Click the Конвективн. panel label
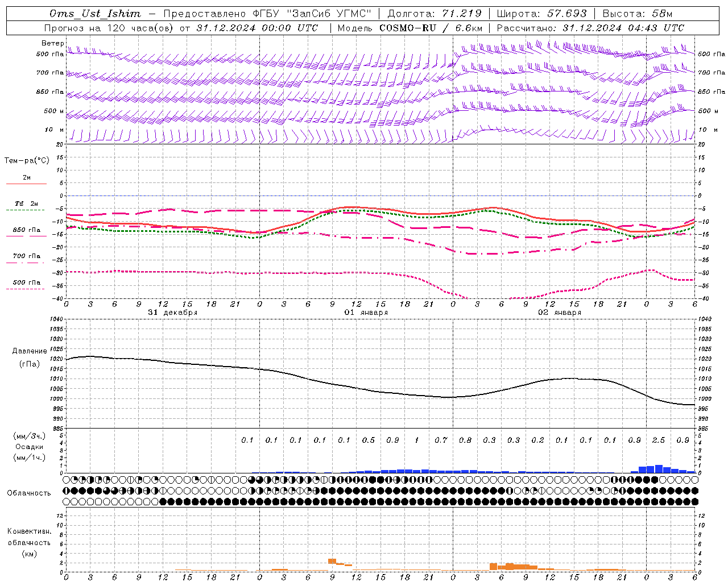This screenshot has width=728, height=582. coord(30,531)
